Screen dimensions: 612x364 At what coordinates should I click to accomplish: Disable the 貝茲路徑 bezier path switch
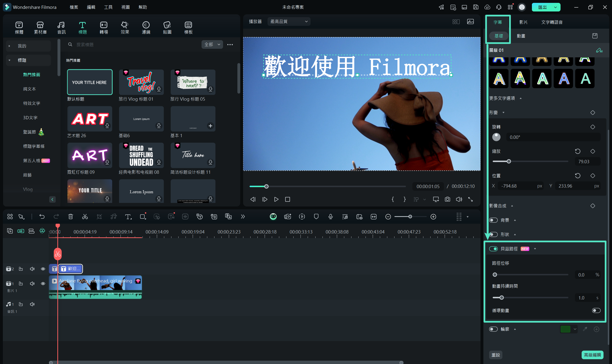pyautogui.click(x=493, y=249)
